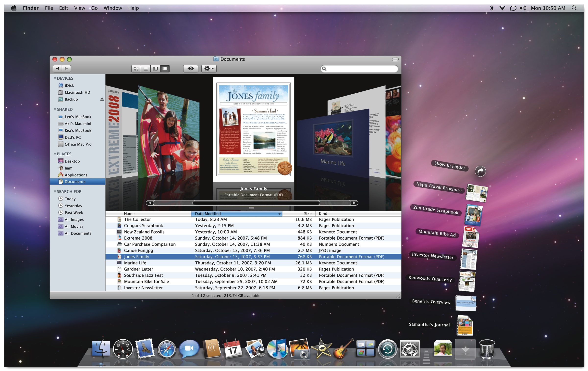Screen dimensions: 588x371
Task: Open the Action gear menu
Action: point(209,69)
